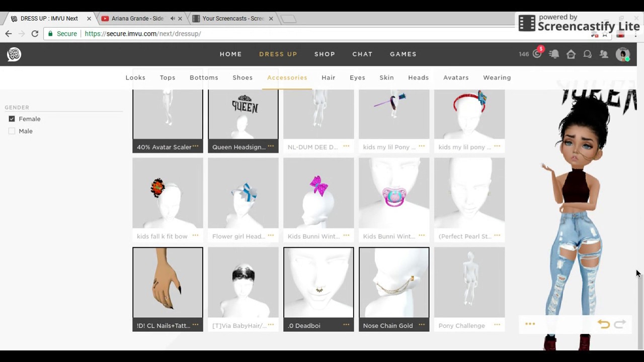This screenshot has height=362, width=644.
Task: Open options dots for .0 Deadboi
Action: 346,325
